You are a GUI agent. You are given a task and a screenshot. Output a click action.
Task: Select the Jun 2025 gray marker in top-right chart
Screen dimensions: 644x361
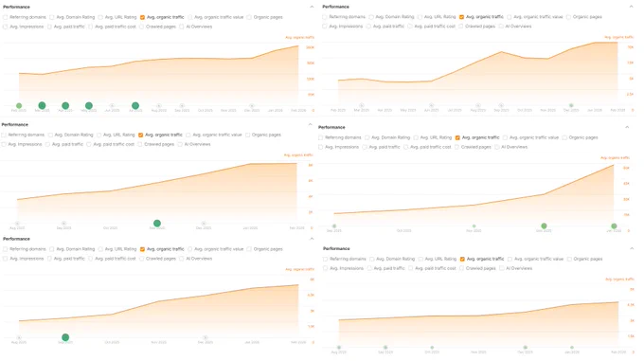(431, 105)
